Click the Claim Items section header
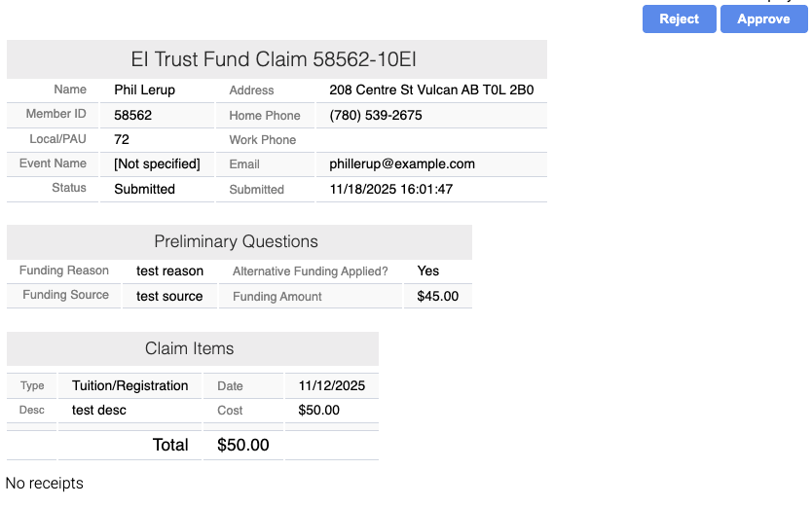812x506 pixels. coord(190,348)
